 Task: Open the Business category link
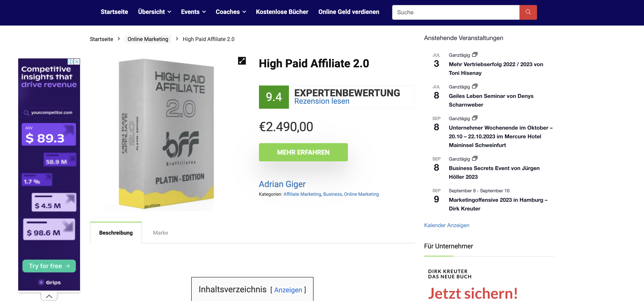[x=332, y=194]
